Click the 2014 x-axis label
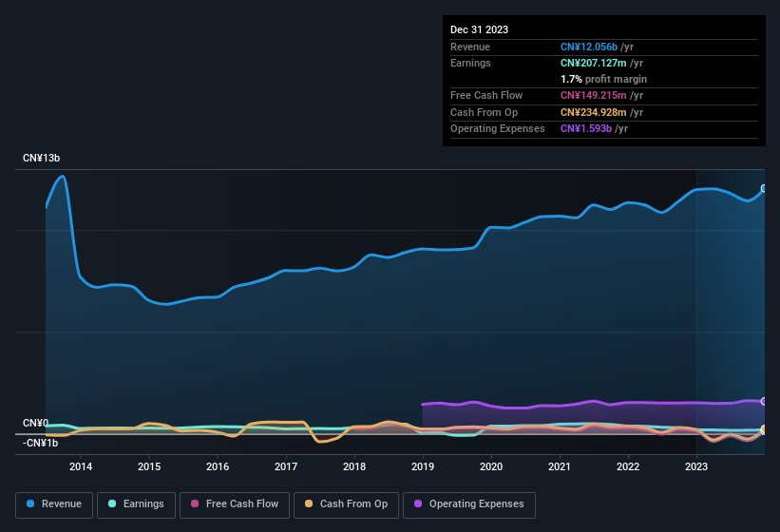Image resolution: width=780 pixels, height=532 pixels. tap(81, 466)
